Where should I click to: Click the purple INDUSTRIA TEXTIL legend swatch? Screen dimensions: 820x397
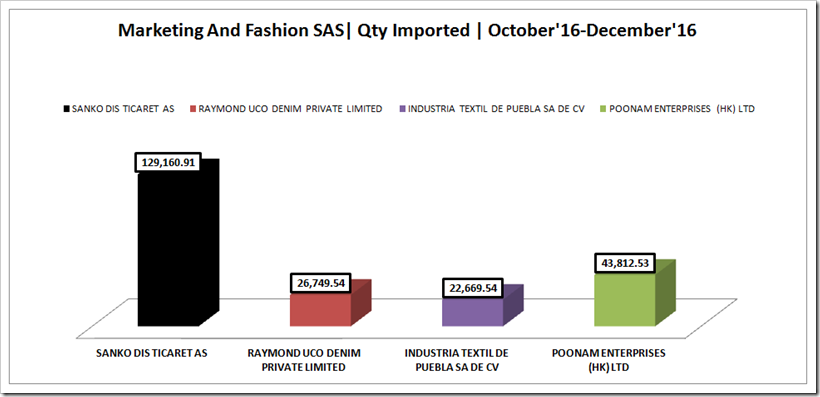click(401, 109)
